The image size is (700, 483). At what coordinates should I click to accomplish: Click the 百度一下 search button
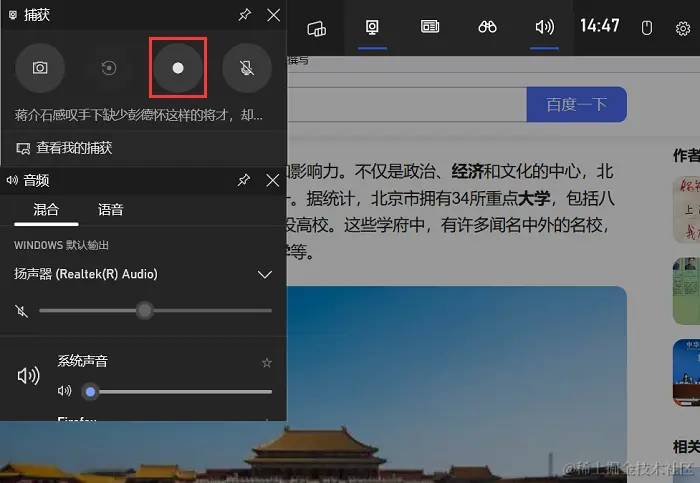(x=576, y=104)
